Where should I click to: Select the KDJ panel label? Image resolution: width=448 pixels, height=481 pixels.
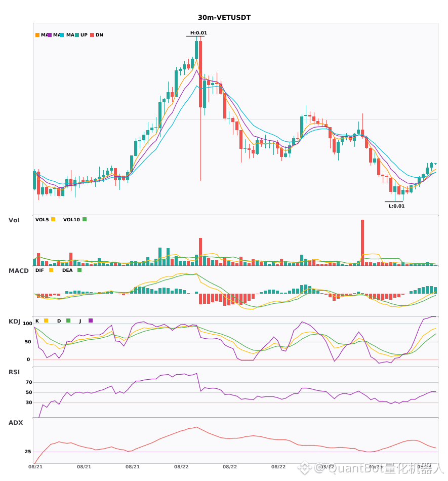click(x=14, y=322)
